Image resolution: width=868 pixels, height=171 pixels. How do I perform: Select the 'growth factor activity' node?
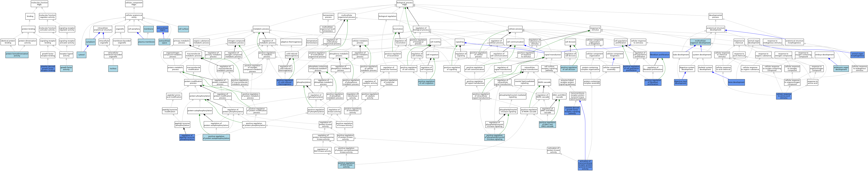tap(66, 69)
